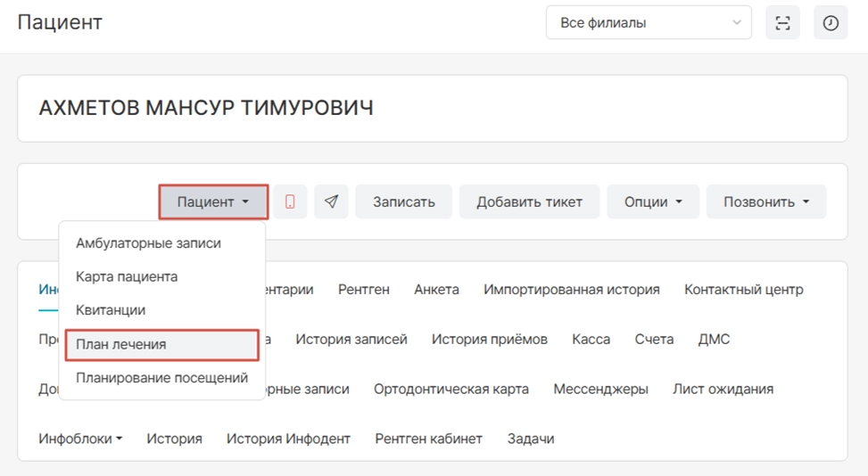Open the Ортодонтическая карта tab
The width and height of the screenshot is (868, 476).
tap(451, 389)
